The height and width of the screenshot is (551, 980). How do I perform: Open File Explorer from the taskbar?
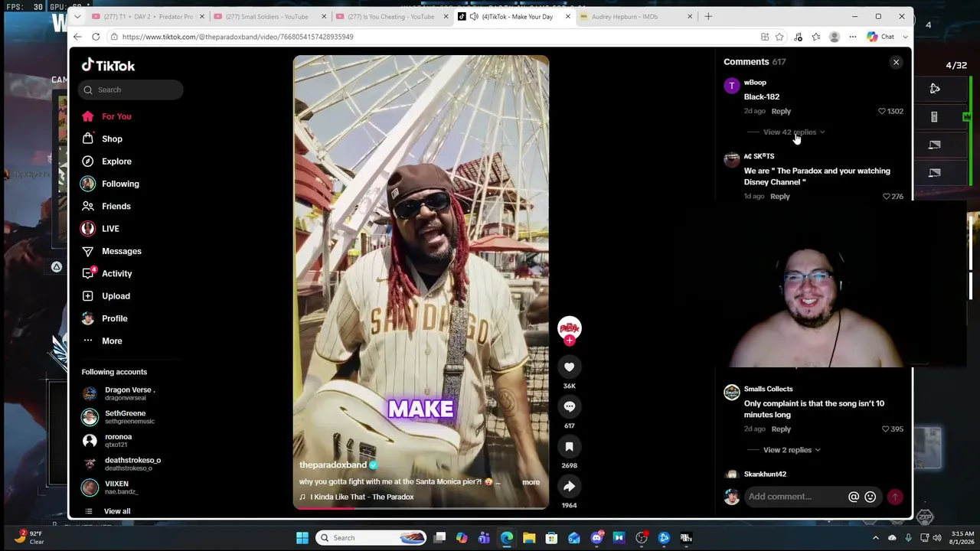pos(529,538)
